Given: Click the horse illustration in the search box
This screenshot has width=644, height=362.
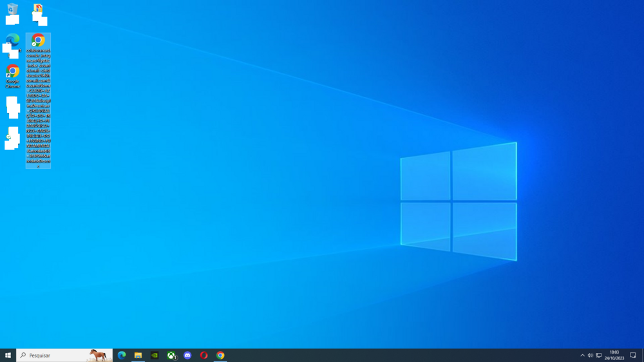Looking at the screenshot, I should click(x=98, y=355).
